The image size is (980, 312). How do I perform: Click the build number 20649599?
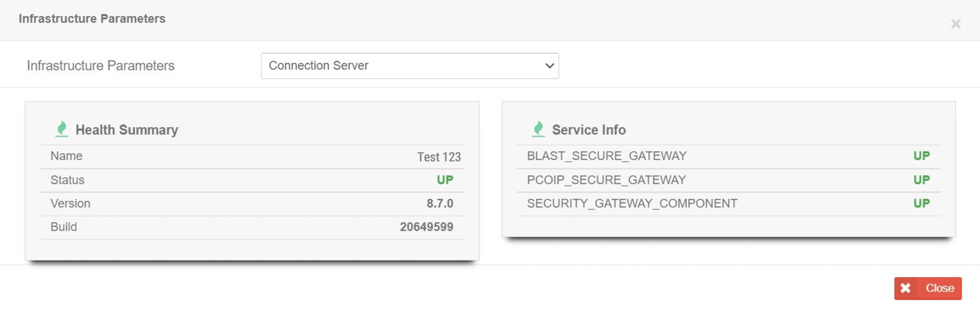point(426,227)
